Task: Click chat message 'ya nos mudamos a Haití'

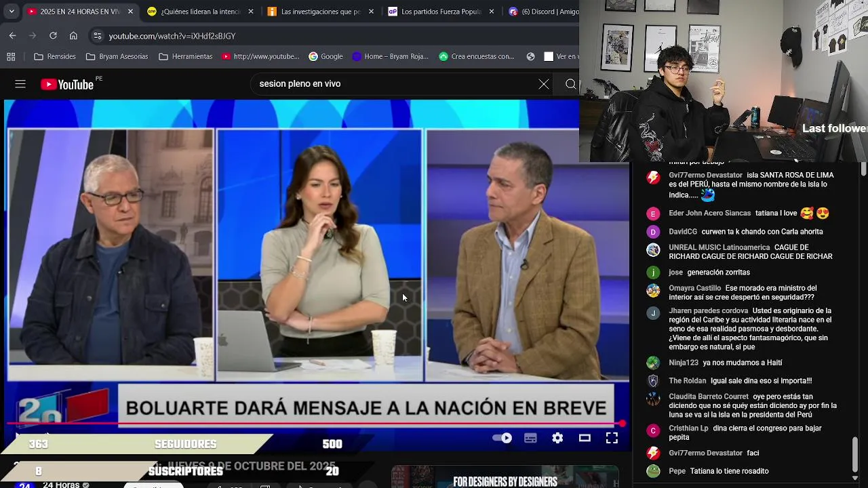Action: (x=742, y=363)
